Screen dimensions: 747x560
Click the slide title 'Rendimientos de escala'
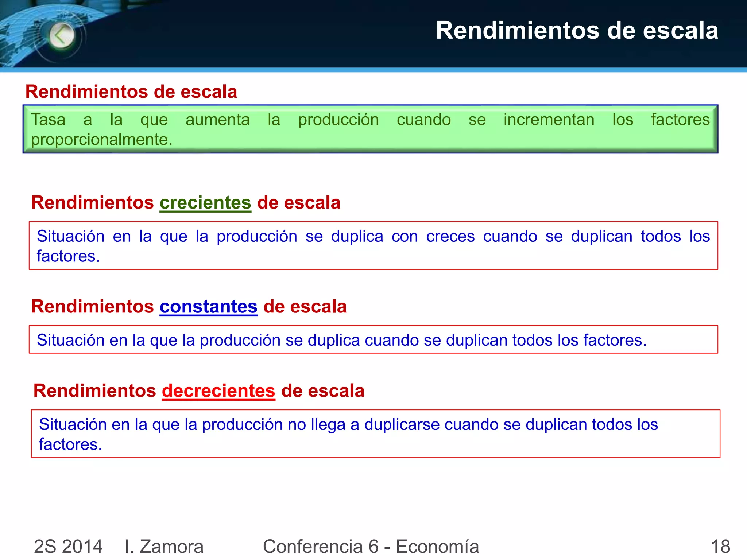click(577, 30)
